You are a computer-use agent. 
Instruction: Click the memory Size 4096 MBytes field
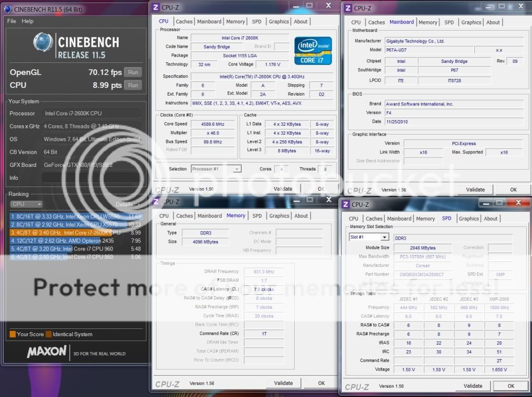pyautogui.click(x=205, y=242)
